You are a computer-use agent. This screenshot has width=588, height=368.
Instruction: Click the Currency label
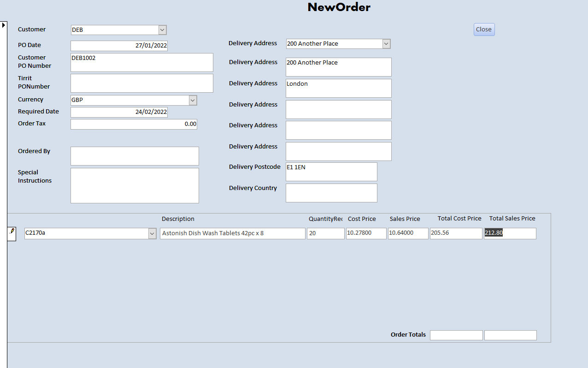click(x=30, y=100)
